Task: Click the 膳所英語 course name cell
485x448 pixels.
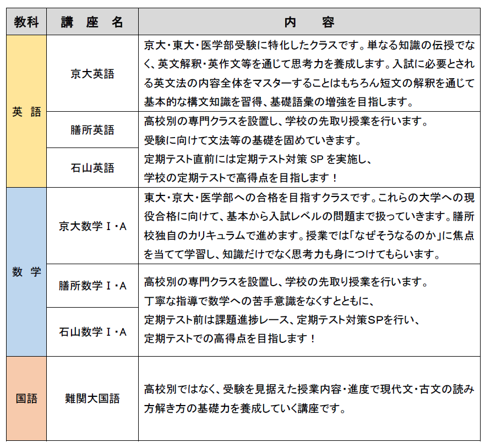Action: point(92,130)
